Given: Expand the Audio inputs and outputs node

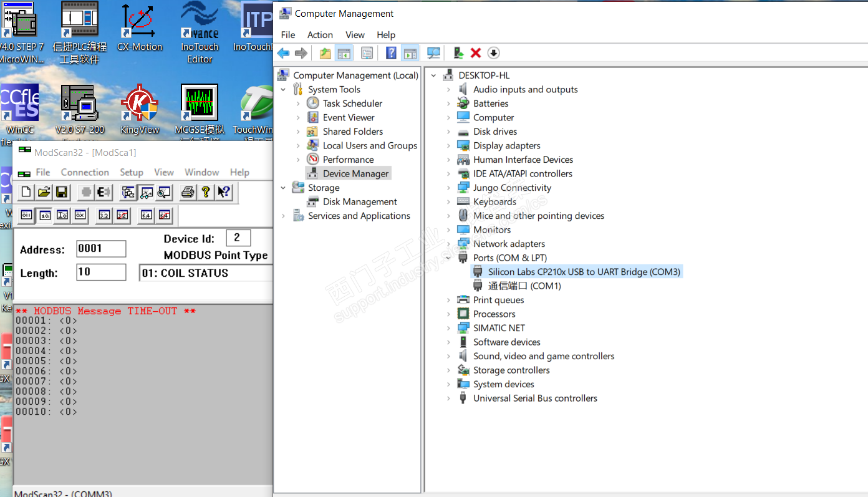Looking at the screenshot, I should (448, 89).
